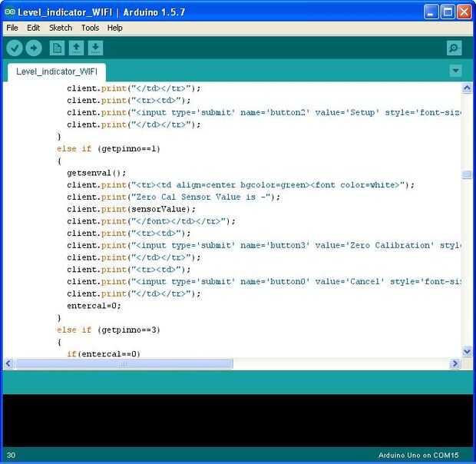Open the tab options dropdown arrow
The width and height of the screenshot is (476, 464).
tap(456, 71)
